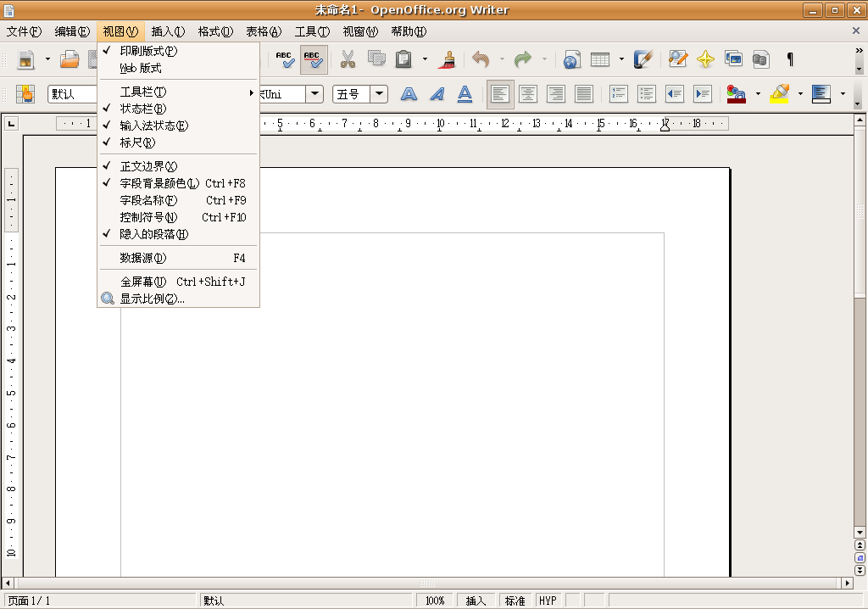Open the 格式 Format menu

(215, 31)
